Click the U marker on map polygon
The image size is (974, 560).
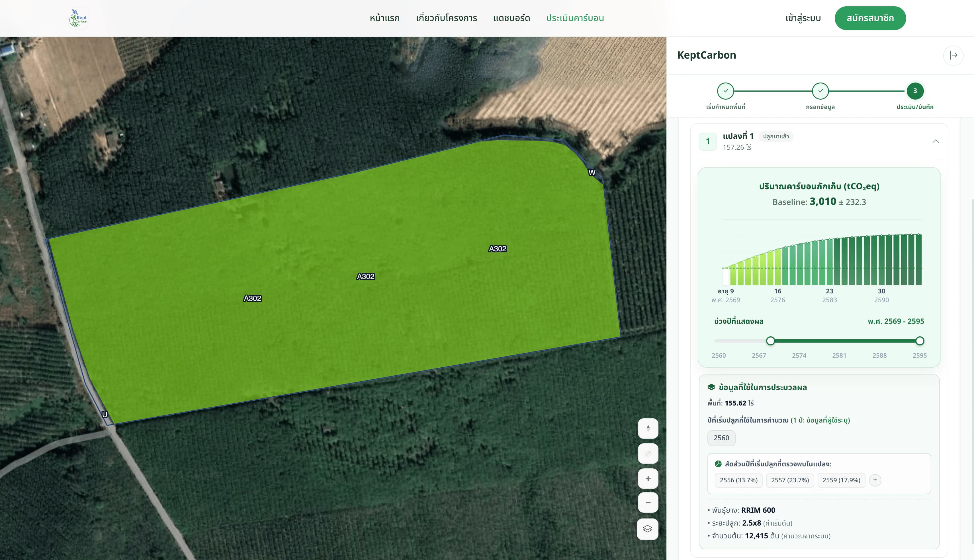tap(105, 414)
